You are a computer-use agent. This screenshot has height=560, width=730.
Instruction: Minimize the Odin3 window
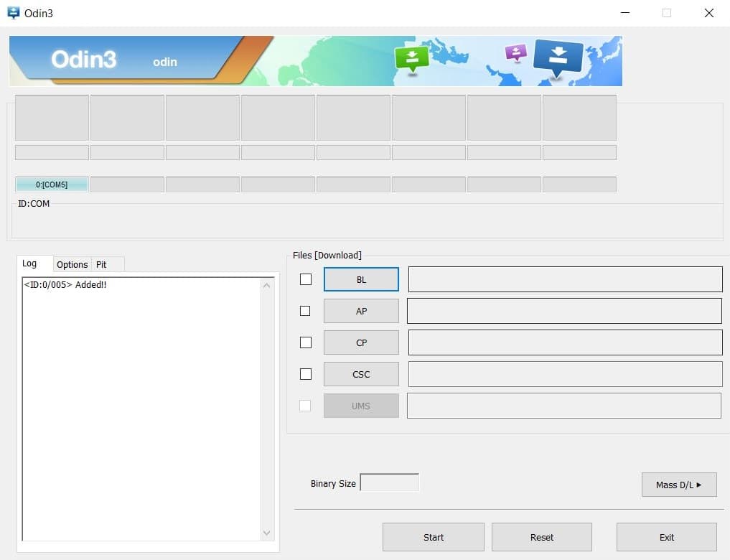[625, 13]
